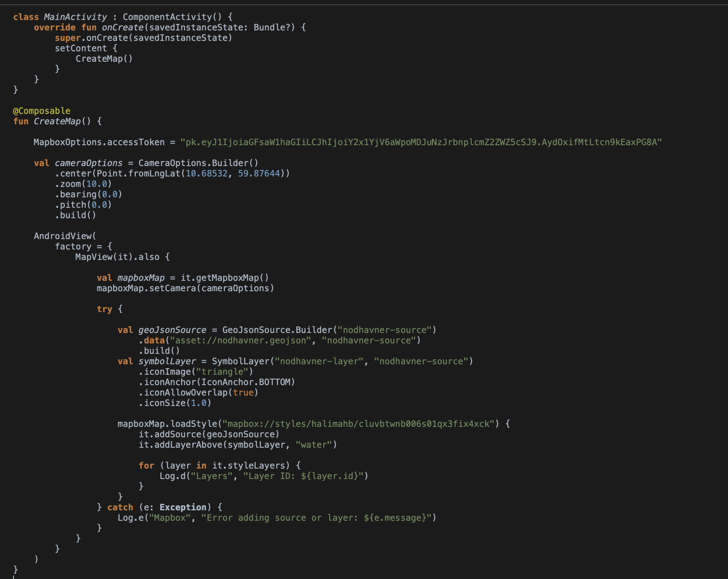This screenshot has width=728, height=579.
Task: Click the catch Exception block keyword
Action: pyautogui.click(x=120, y=507)
